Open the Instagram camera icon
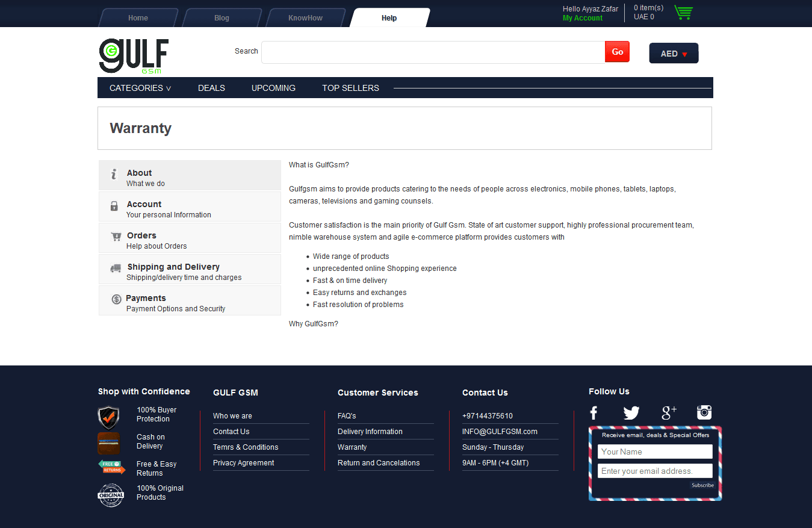 pyautogui.click(x=704, y=412)
